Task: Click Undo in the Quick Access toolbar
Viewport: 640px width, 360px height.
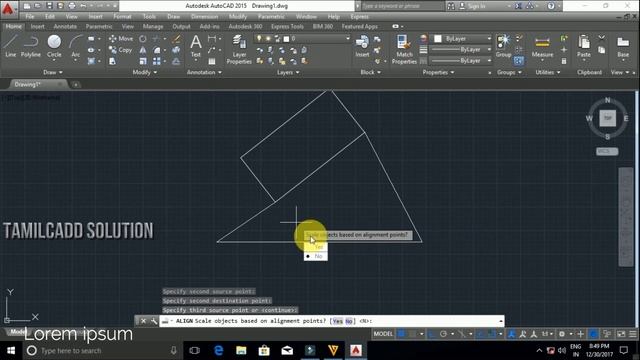Action: 83,6
